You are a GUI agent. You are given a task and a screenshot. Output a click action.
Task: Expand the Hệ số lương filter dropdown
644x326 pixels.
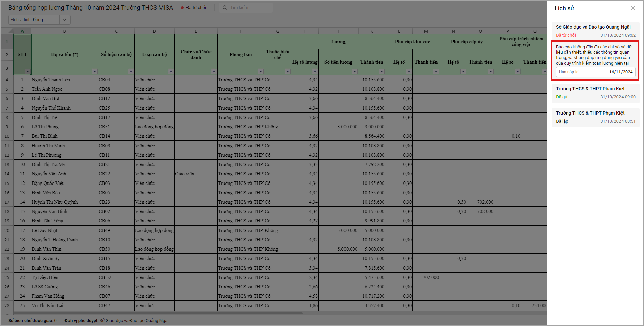point(315,71)
